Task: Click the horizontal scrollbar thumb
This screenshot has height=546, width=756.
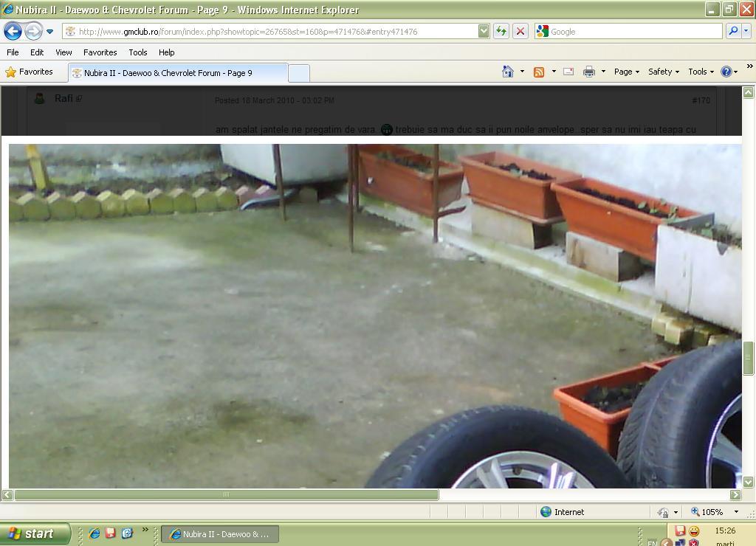Action: click(227, 494)
